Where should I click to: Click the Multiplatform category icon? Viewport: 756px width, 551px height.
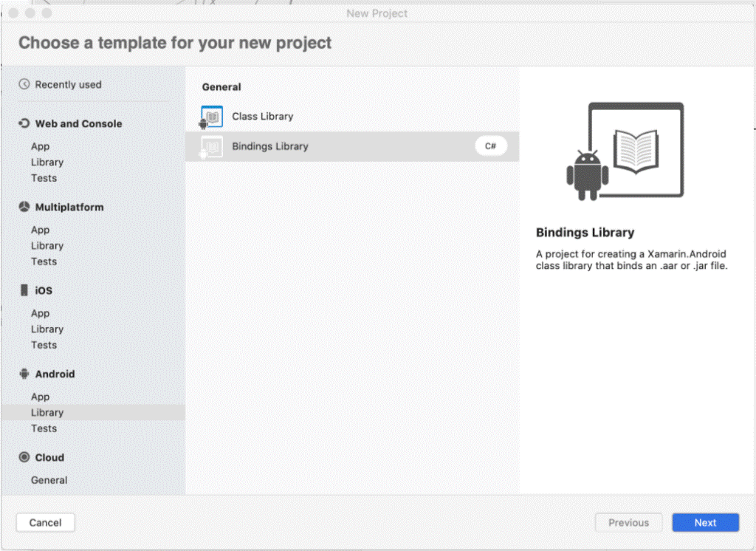click(24, 207)
